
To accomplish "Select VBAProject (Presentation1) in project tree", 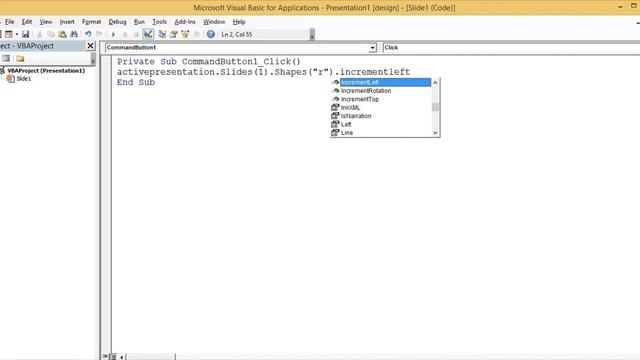I will coord(46,71).
